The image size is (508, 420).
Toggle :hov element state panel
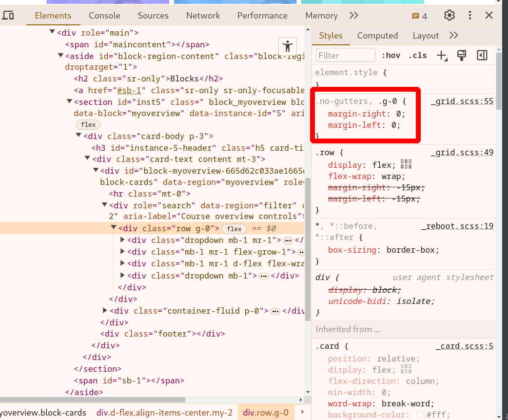click(391, 56)
